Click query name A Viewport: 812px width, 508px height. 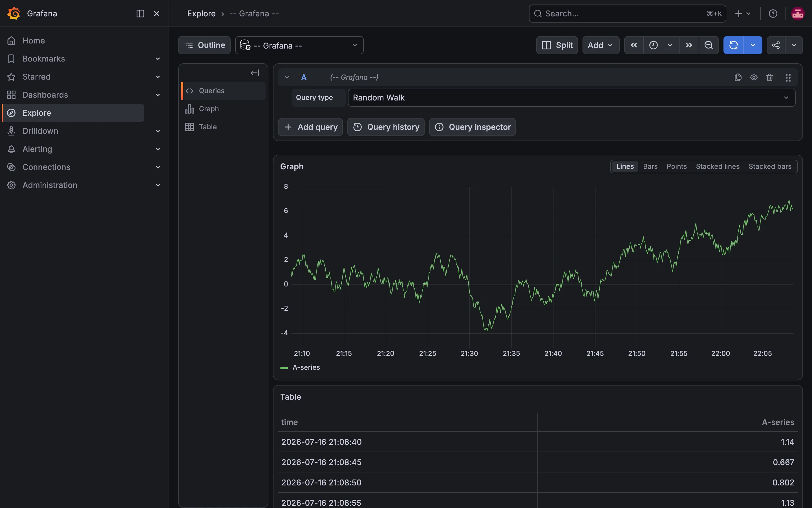pyautogui.click(x=304, y=77)
